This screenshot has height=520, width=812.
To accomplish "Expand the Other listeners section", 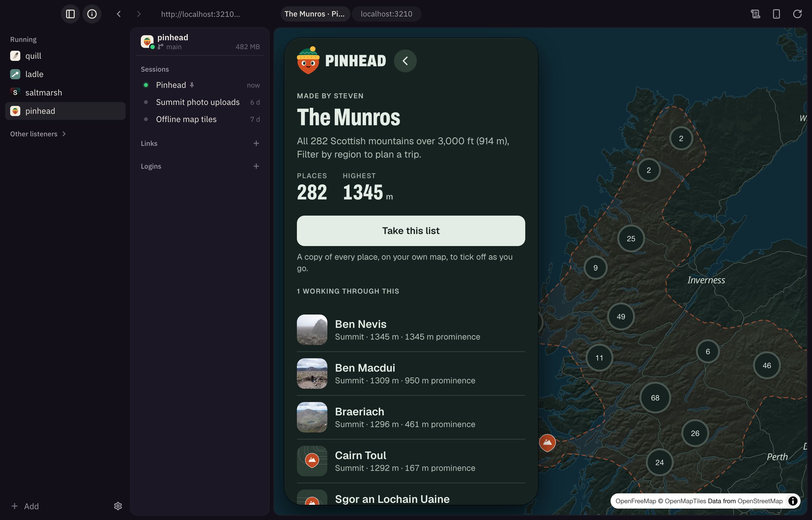I will tap(38, 134).
